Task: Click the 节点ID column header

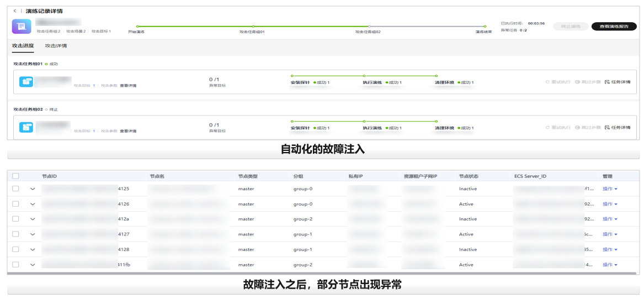Action: 49,176
